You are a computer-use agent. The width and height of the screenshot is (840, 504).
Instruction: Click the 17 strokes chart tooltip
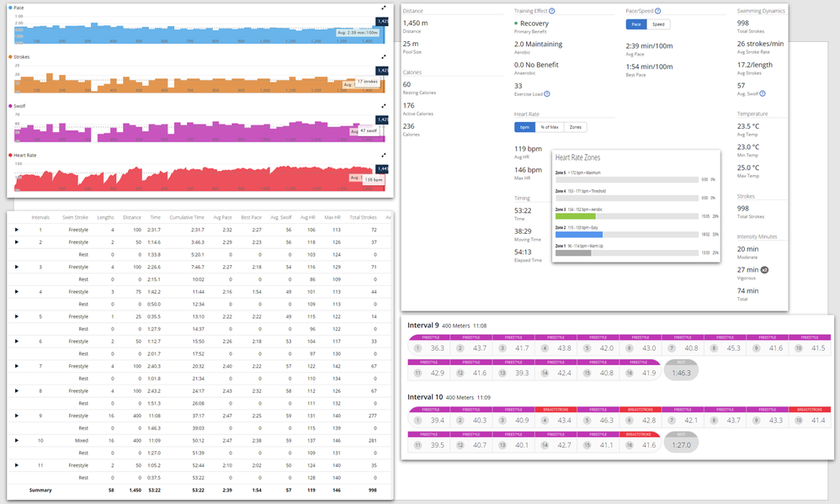pos(368,82)
